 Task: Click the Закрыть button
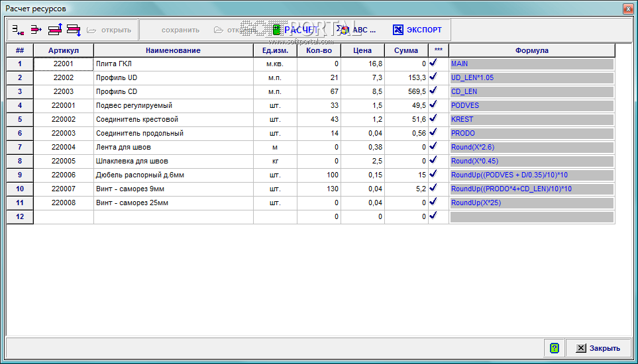click(598, 348)
